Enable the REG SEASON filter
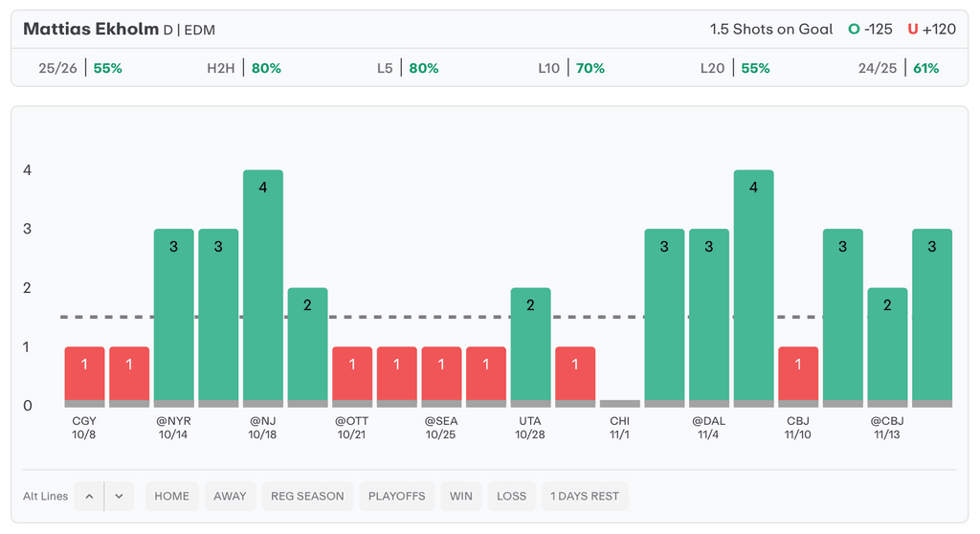This screenshot has height=534, width=980. [308, 496]
